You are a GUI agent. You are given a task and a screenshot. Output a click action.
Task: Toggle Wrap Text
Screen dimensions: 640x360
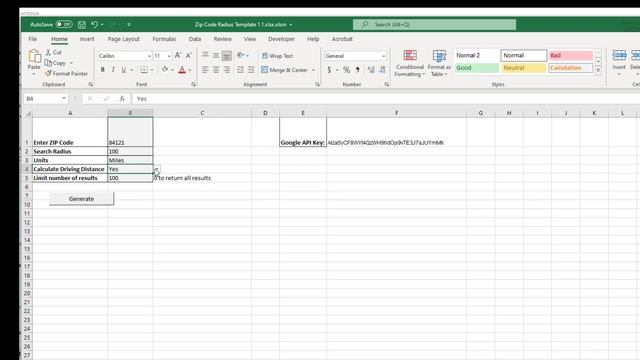[277, 56]
